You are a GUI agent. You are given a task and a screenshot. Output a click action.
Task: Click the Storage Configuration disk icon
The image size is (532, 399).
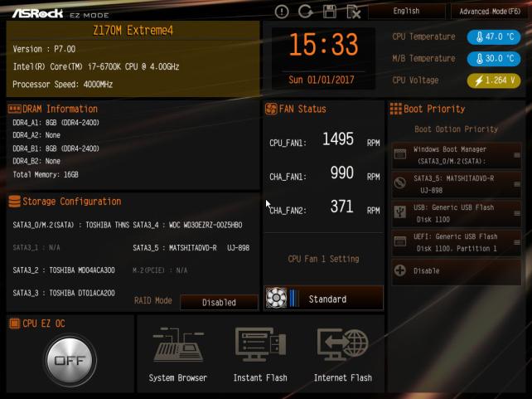[x=14, y=202]
